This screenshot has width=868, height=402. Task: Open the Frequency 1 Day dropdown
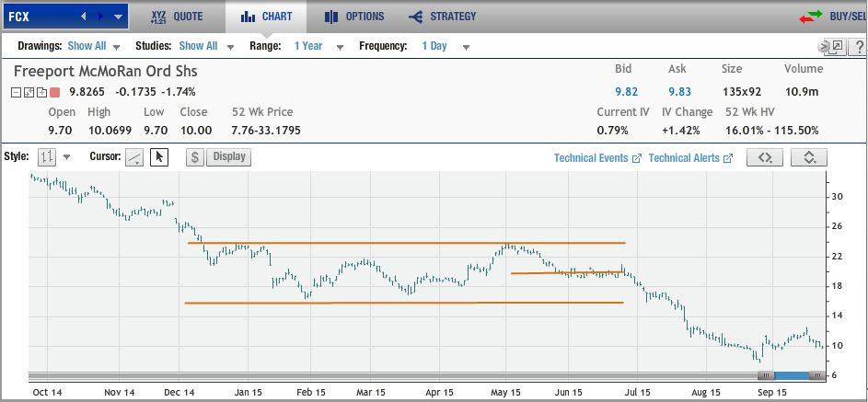tap(446, 46)
